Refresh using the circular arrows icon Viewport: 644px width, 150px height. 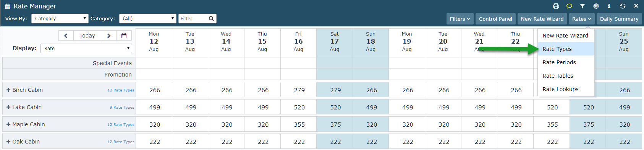click(x=623, y=6)
